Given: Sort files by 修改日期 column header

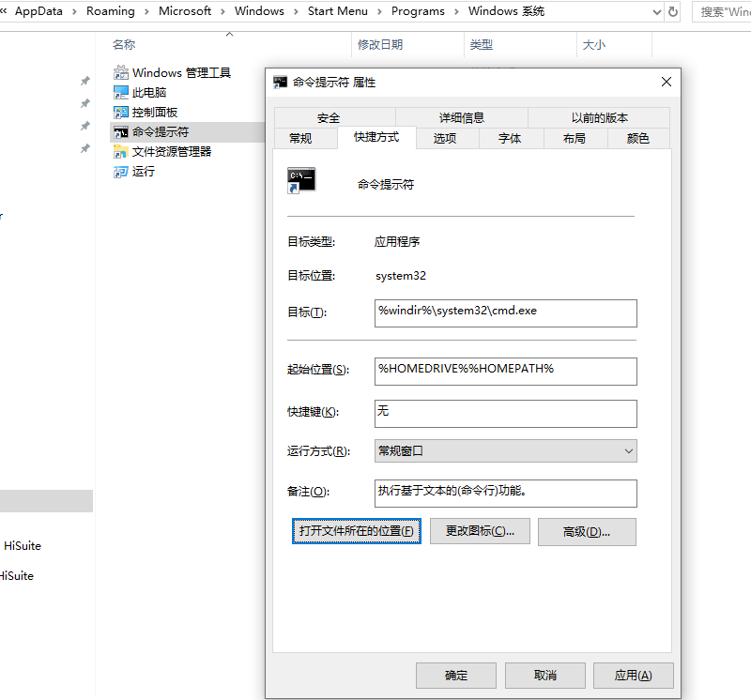Looking at the screenshot, I should (380, 44).
